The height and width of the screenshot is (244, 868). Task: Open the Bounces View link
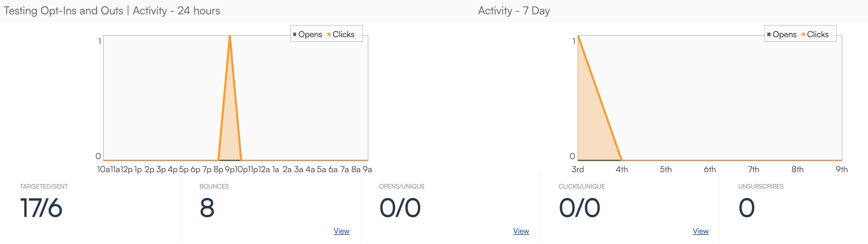point(341,231)
